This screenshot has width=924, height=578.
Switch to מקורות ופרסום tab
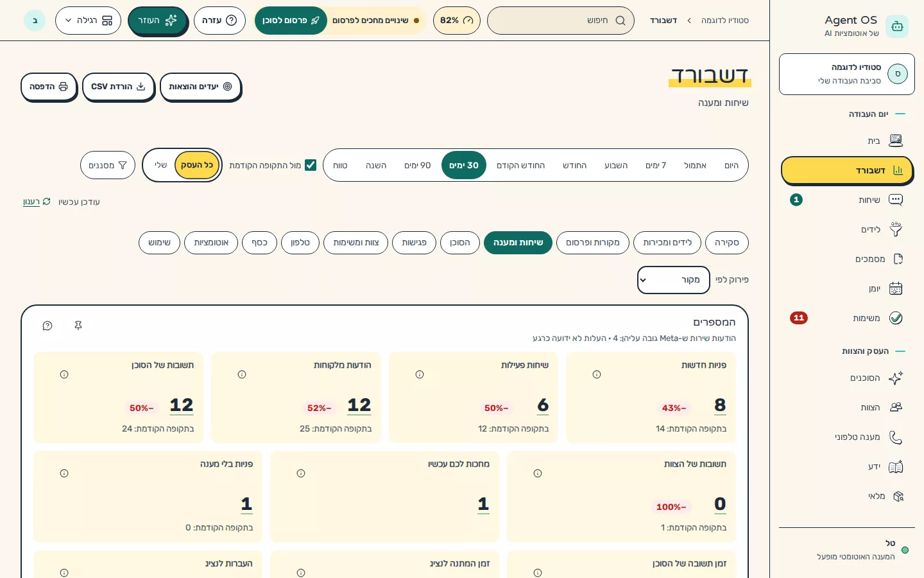[593, 243]
